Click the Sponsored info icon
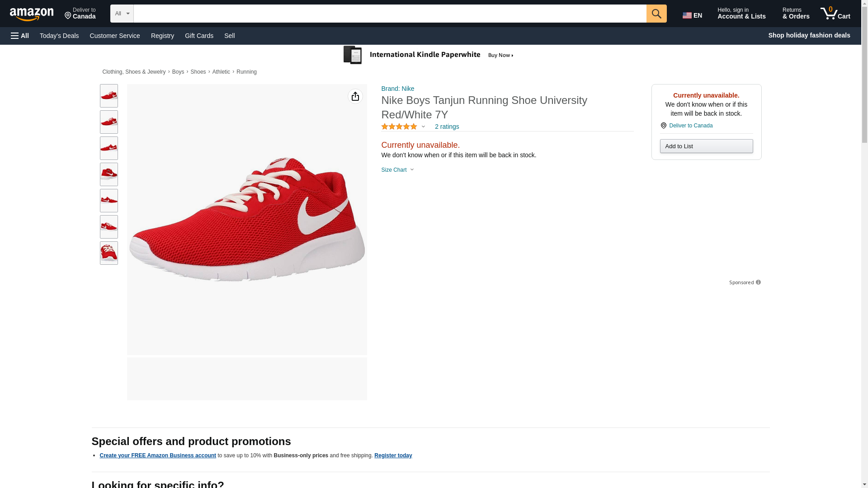This screenshot has width=868, height=488. (x=758, y=282)
